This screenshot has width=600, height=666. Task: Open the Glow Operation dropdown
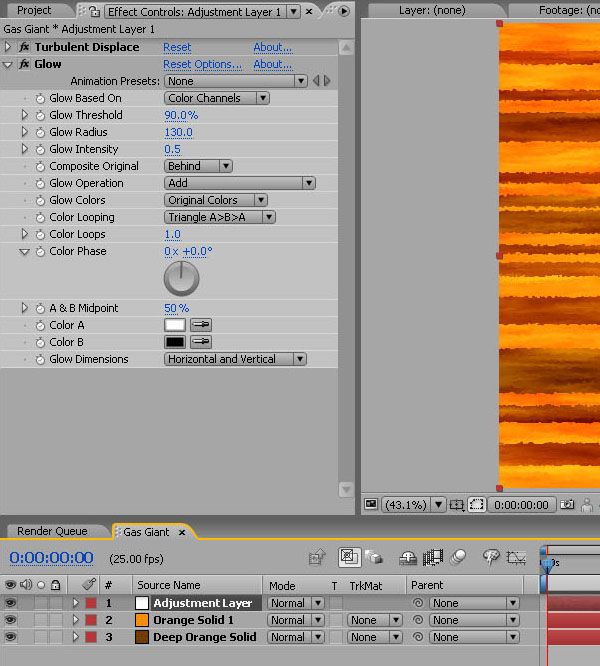(x=239, y=183)
